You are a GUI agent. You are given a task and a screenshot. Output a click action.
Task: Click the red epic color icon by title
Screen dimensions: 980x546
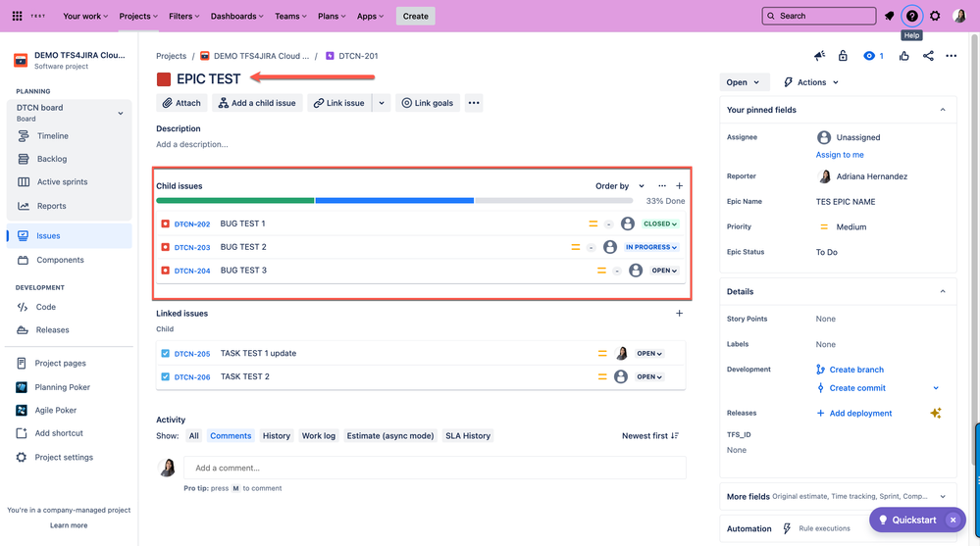(164, 79)
